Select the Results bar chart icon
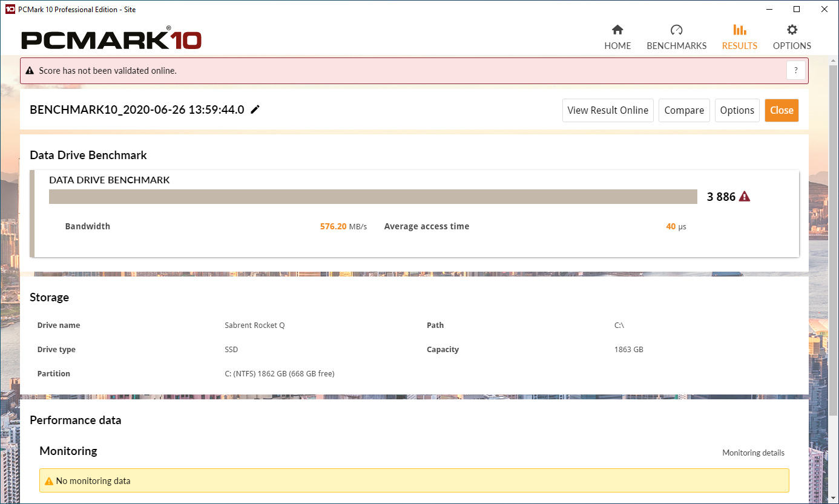This screenshot has width=839, height=504. pos(739,30)
